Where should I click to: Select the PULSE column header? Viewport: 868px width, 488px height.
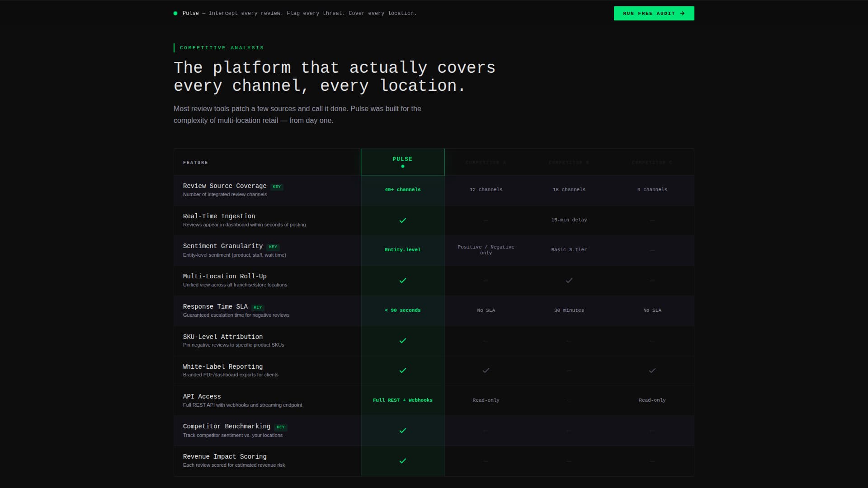tap(402, 162)
